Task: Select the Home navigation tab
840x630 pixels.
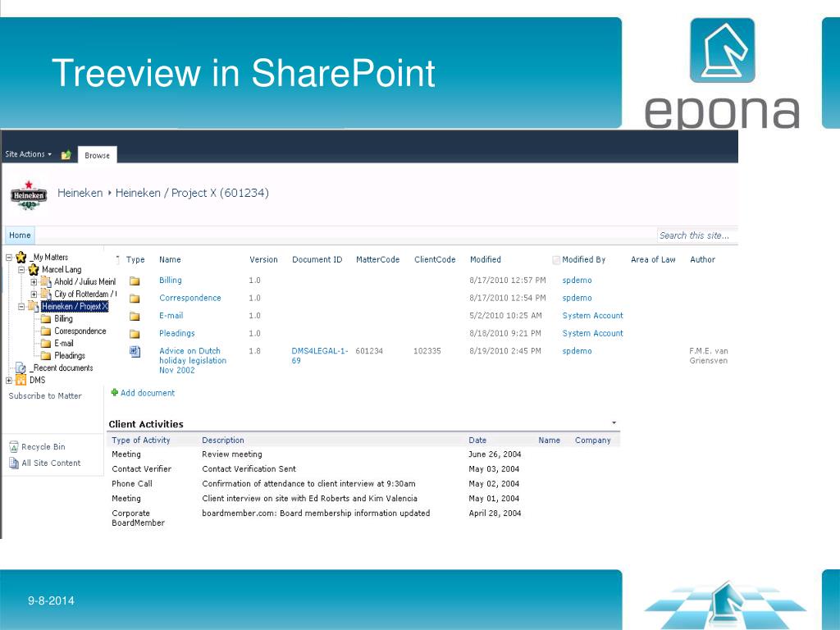Action: point(20,235)
